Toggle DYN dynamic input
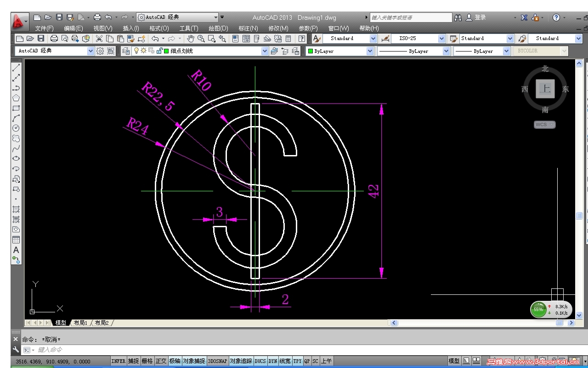Viewport: 588px width, 368px height. (273, 361)
